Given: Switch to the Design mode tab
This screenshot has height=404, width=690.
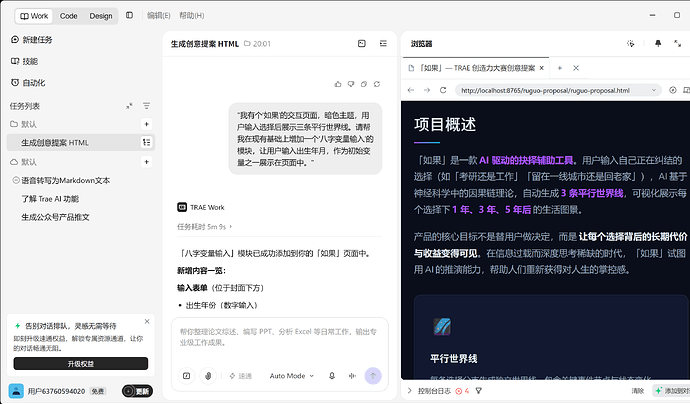Looking at the screenshot, I should 101,16.
